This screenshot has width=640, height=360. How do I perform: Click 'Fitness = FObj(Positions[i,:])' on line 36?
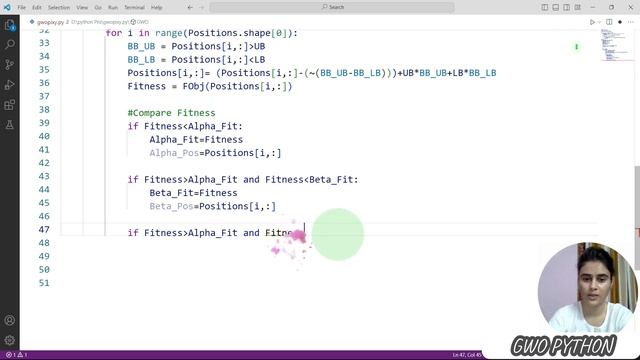click(x=210, y=87)
